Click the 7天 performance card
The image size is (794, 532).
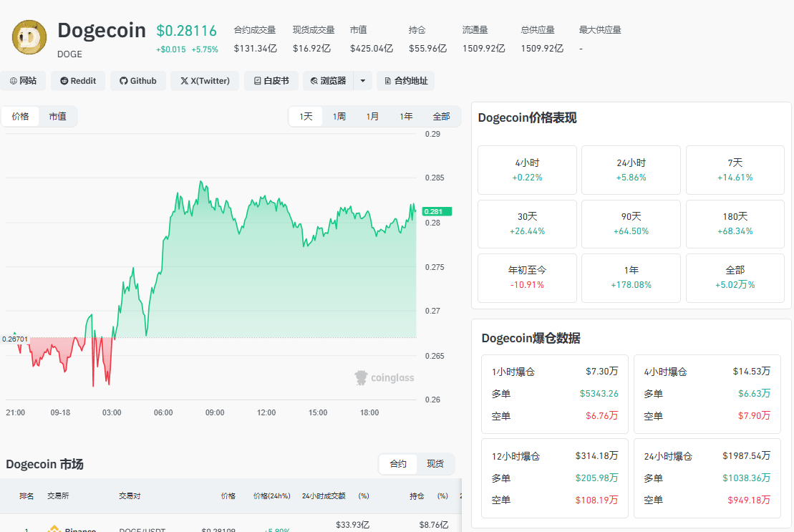coord(735,170)
